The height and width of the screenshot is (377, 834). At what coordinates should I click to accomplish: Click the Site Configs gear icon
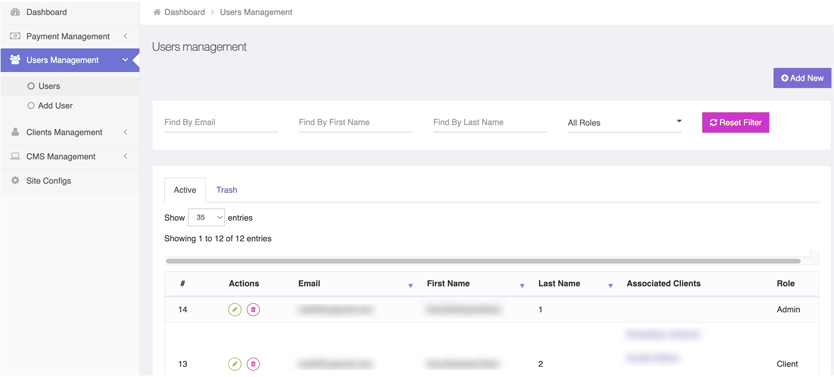15,181
